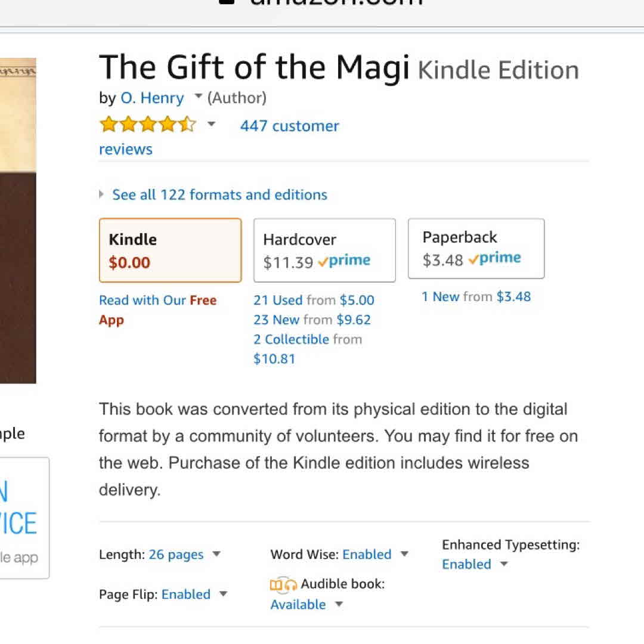This screenshot has height=644, width=644.
Task: Open the O. Henry author link
Action: click(x=152, y=98)
